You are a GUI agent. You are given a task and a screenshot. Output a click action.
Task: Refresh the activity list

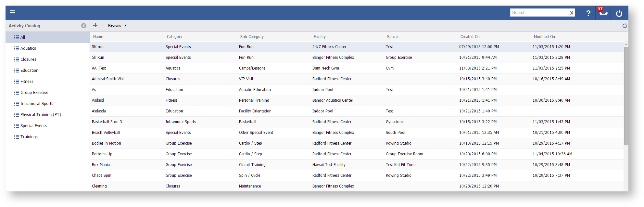click(625, 26)
